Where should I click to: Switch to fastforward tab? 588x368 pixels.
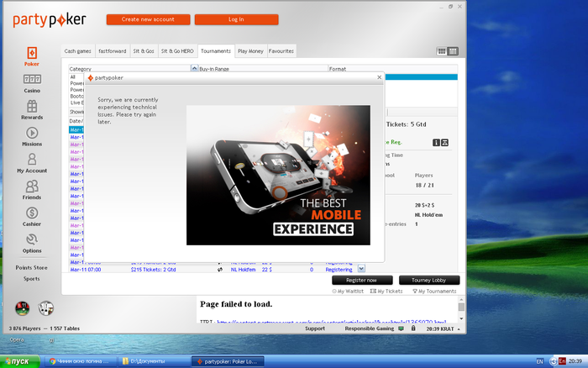click(x=113, y=51)
